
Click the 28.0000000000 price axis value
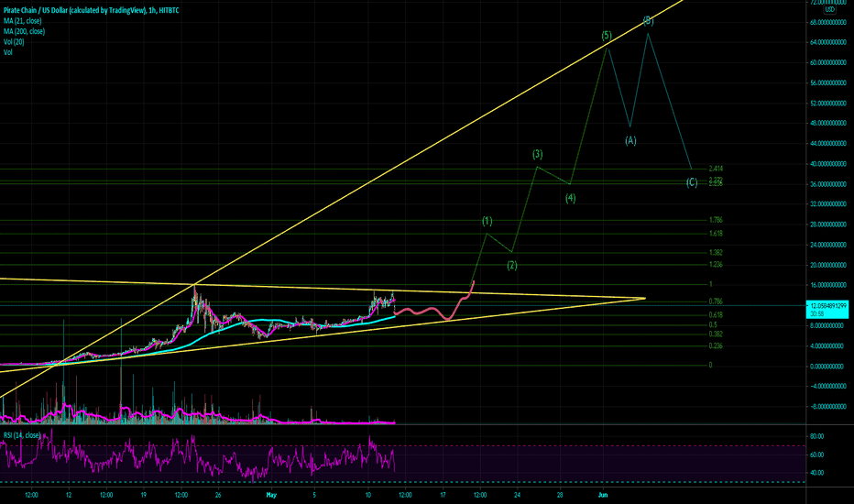point(827,225)
